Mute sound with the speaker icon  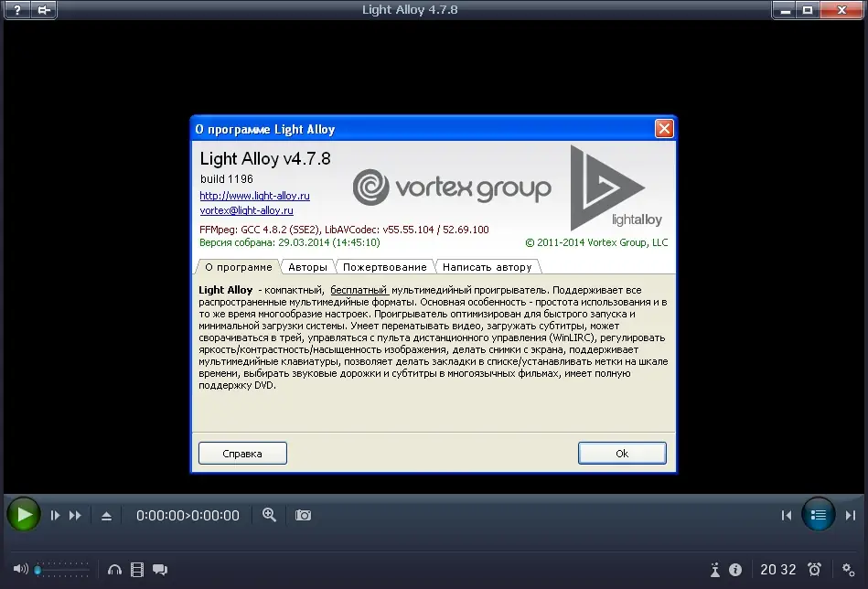20,569
